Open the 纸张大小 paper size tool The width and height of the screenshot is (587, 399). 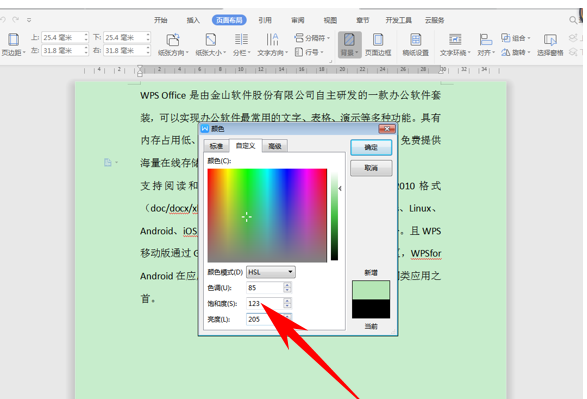click(210, 44)
